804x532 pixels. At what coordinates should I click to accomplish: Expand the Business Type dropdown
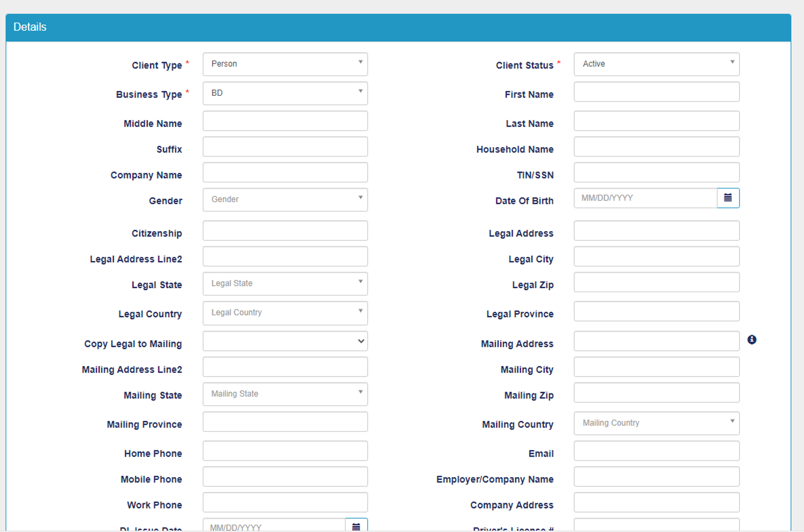click(285, 93)
